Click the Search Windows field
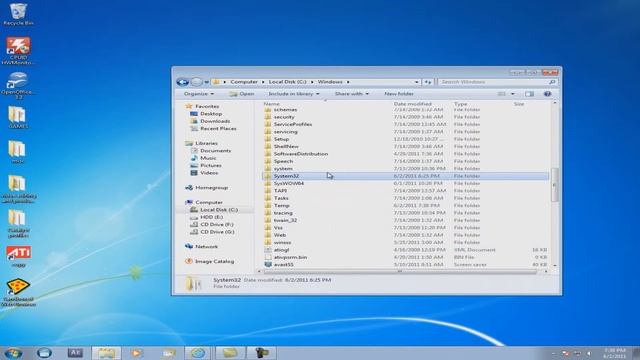 click(x=497, y=82)
